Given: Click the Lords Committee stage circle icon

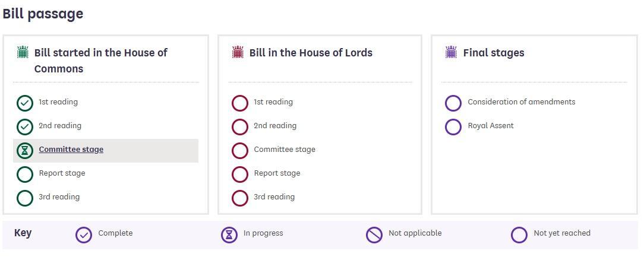Looking at the screenshot, I should coord(240,151).
